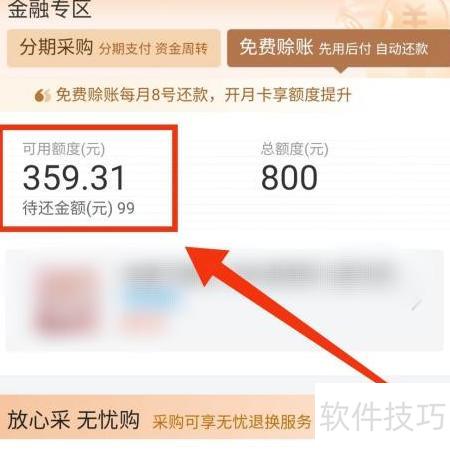Screen dimensions: 450x450
Task: Click the flame icon beside repayment notice
Action: [x=42, y=96]
